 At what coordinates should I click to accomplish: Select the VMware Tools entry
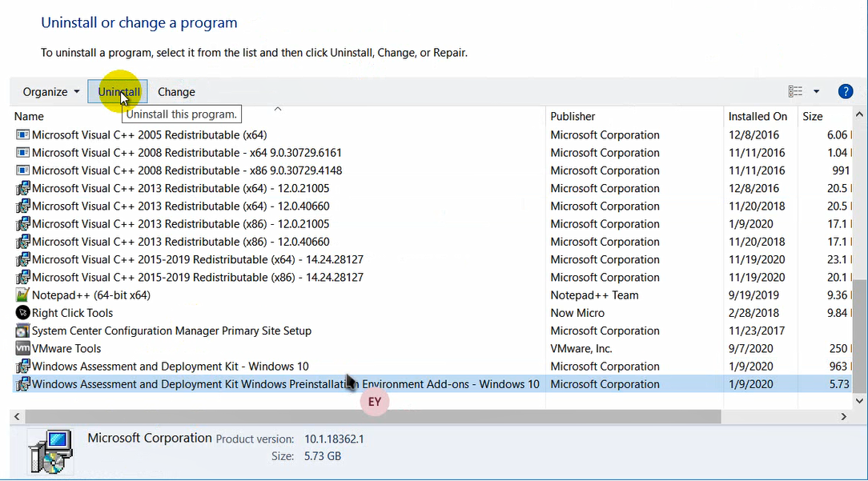click(66, 348)
